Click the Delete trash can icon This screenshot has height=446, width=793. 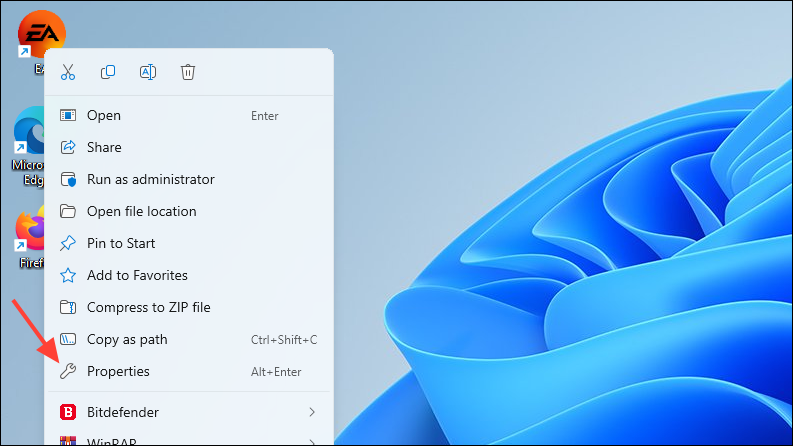[188, 72]
